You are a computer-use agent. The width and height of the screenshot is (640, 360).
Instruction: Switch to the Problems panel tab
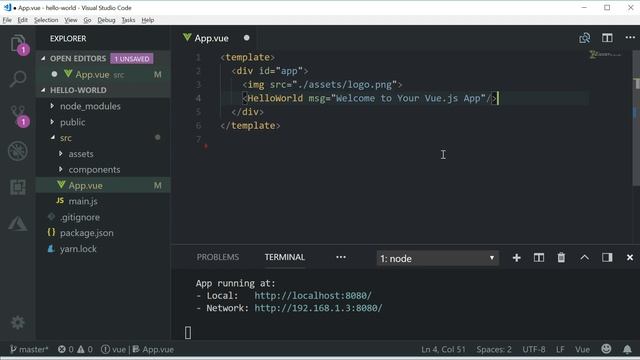click(218, 257)
